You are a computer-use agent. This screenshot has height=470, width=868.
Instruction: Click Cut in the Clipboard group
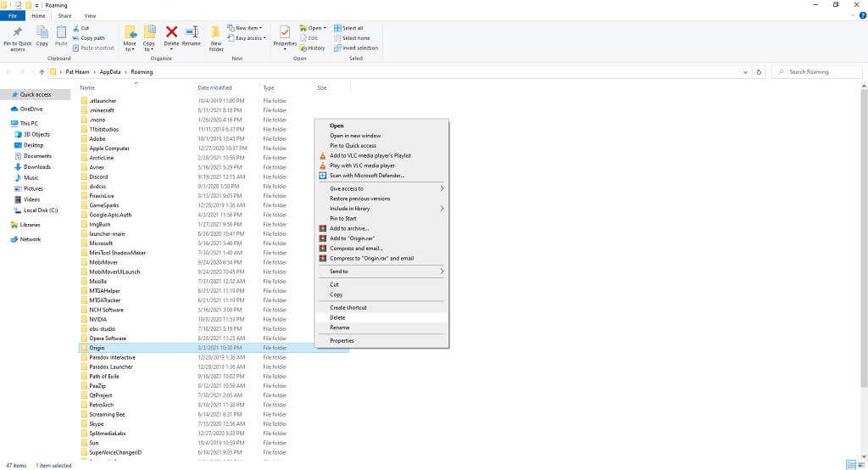[x=81, y=28]
